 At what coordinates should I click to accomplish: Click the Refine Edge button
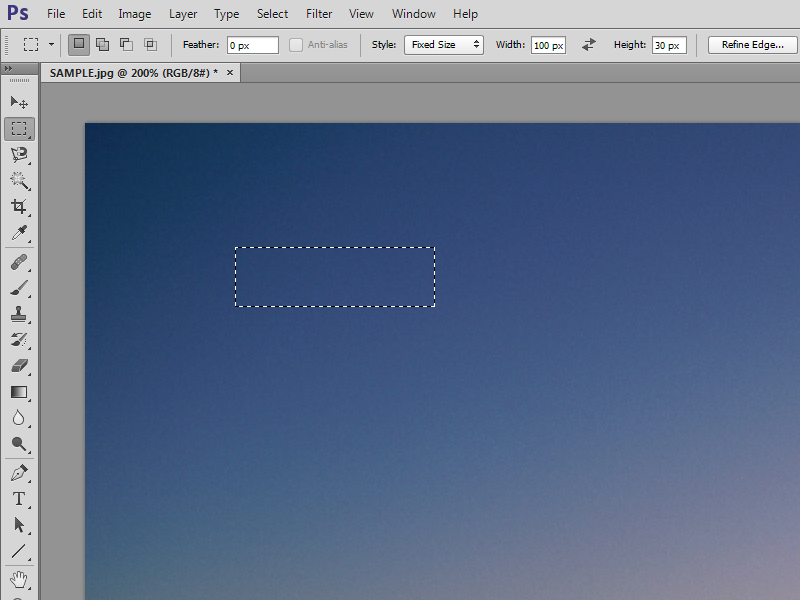click(753, 45)
